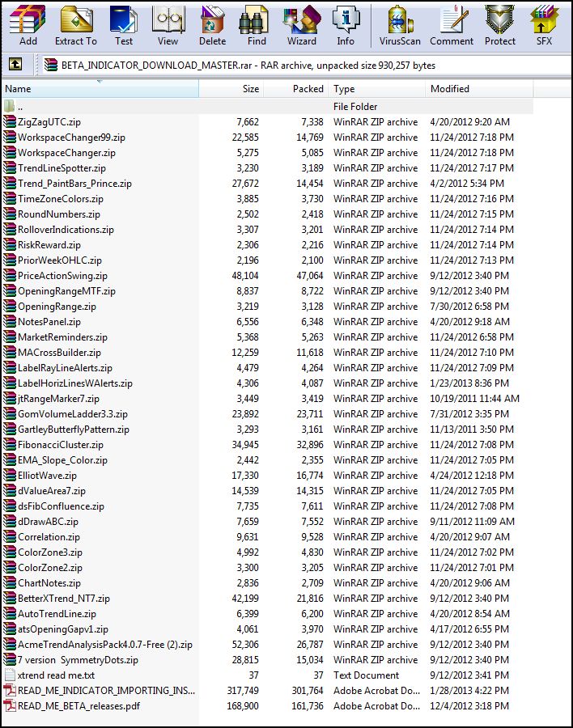Image resolution: width=573 pixels, height=728 pixels.
Task: Click the Test archive icon
Action: click(124, 19)
